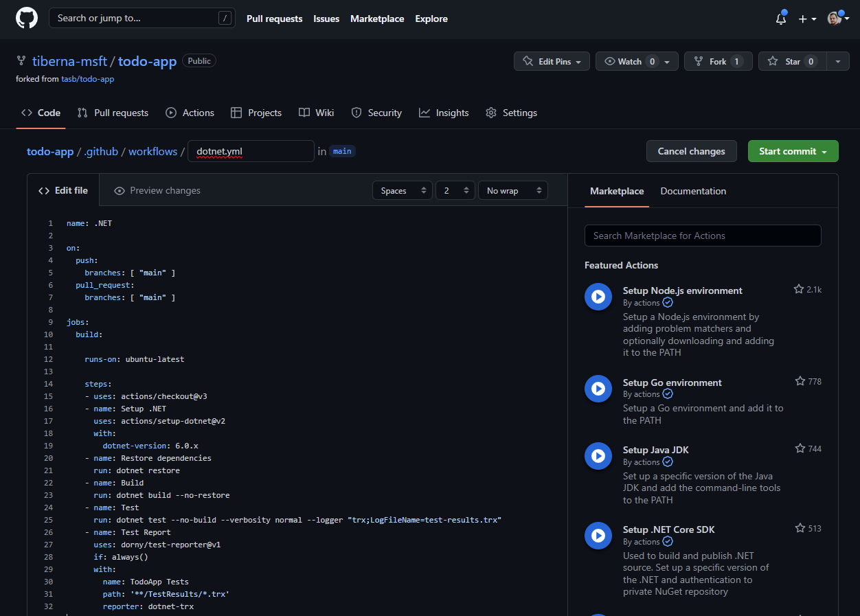
Task: Click the Search Marketplace for Actions field
Action: (702, 236)
